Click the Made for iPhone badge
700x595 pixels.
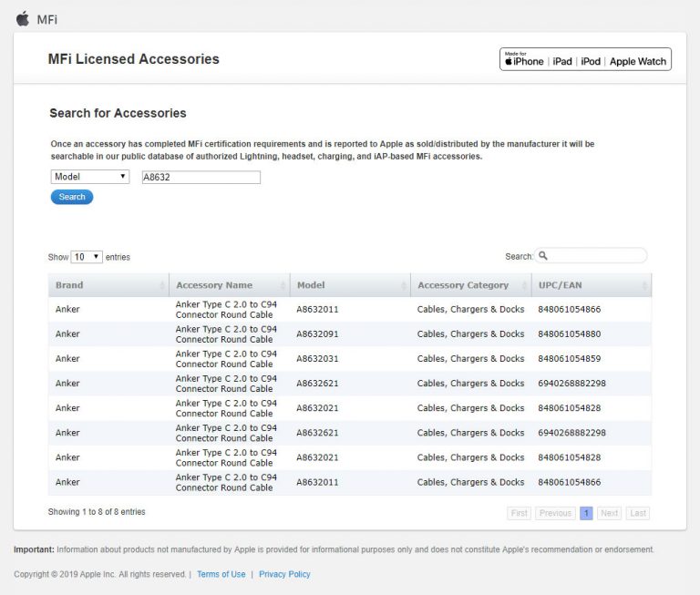tap(585, 60)
